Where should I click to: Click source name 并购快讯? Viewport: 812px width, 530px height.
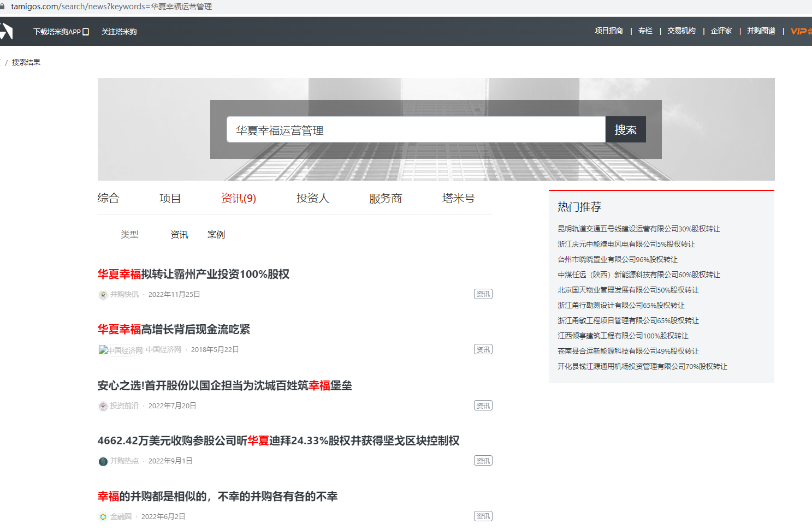tap(125, 294)
